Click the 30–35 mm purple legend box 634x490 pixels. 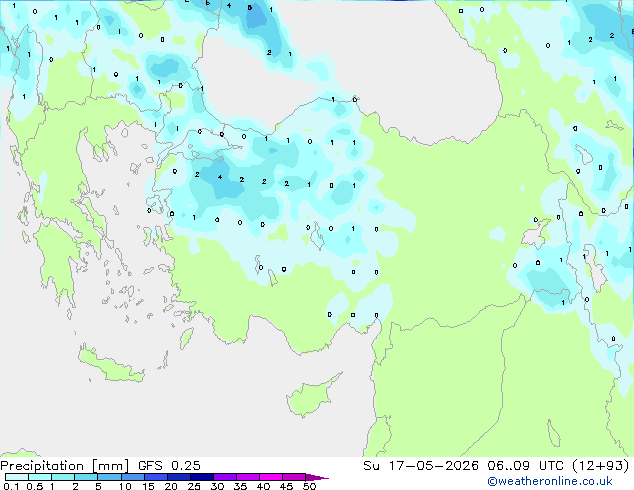point(225,477)
